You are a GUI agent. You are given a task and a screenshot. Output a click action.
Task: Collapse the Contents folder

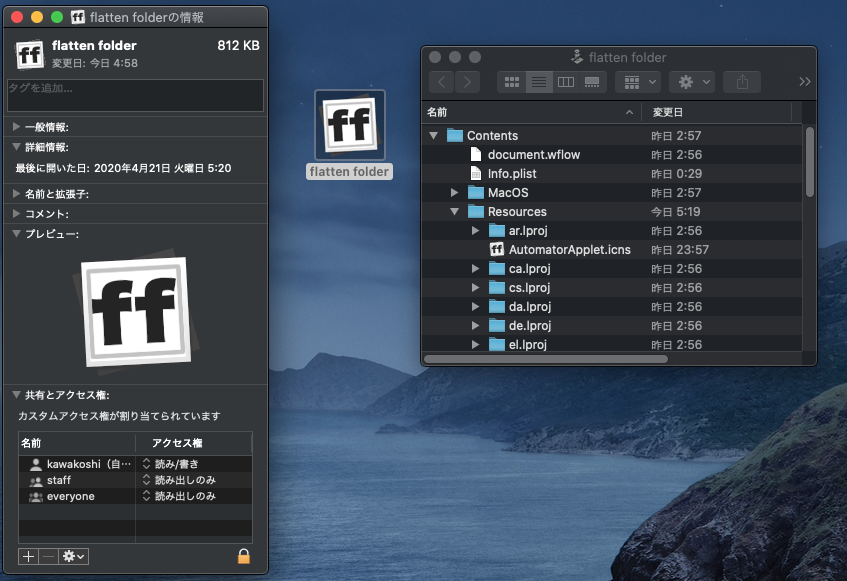coord(433,136)
